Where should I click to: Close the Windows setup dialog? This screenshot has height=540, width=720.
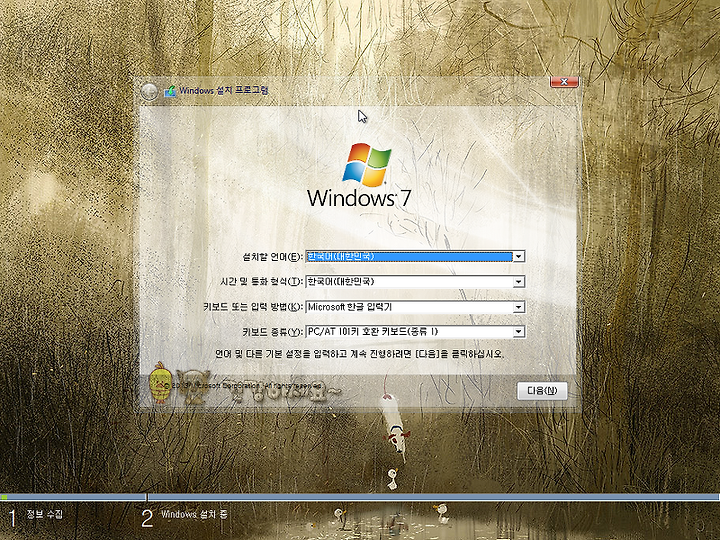coord(564,82)
